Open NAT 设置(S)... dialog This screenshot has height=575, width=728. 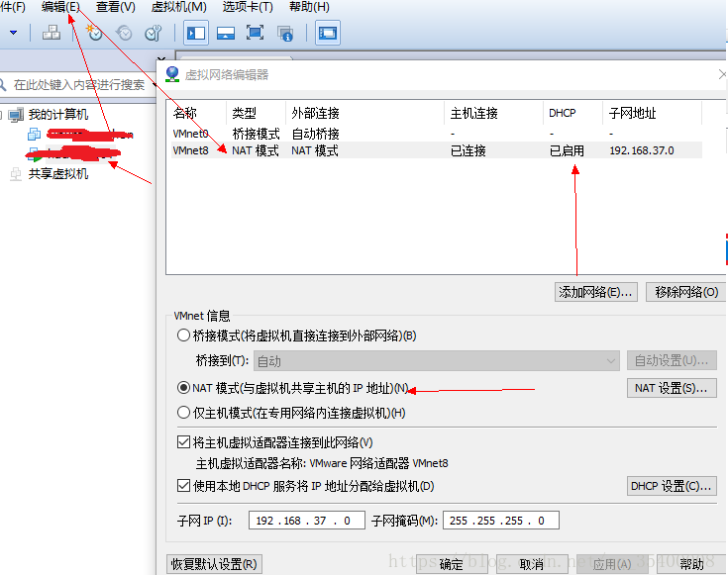click(x=672, y=388)
